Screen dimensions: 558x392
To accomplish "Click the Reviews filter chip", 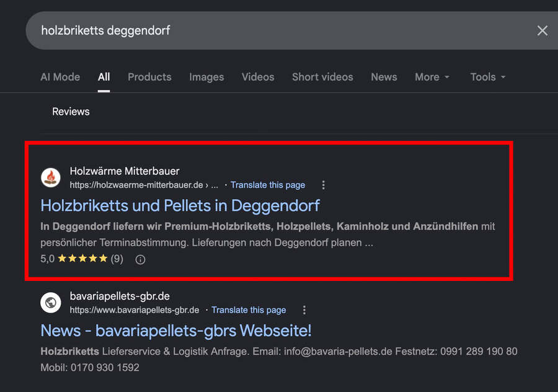I will 71,112.
